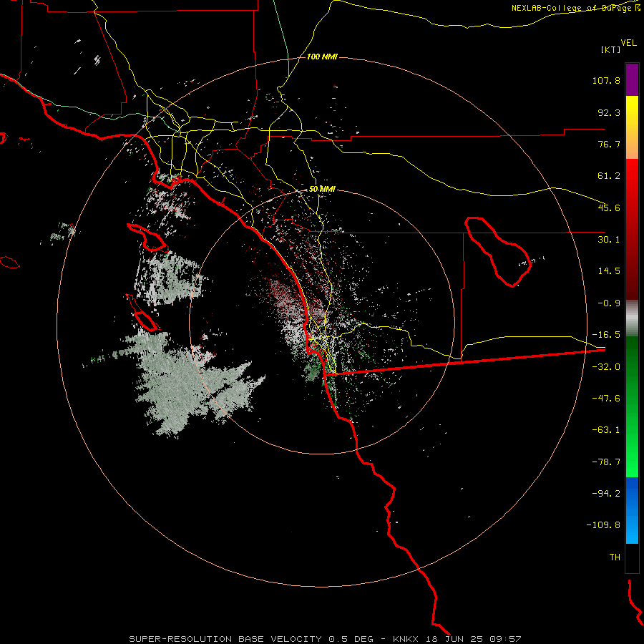Click the -78.7 velocity scale value

click(606, 462)
